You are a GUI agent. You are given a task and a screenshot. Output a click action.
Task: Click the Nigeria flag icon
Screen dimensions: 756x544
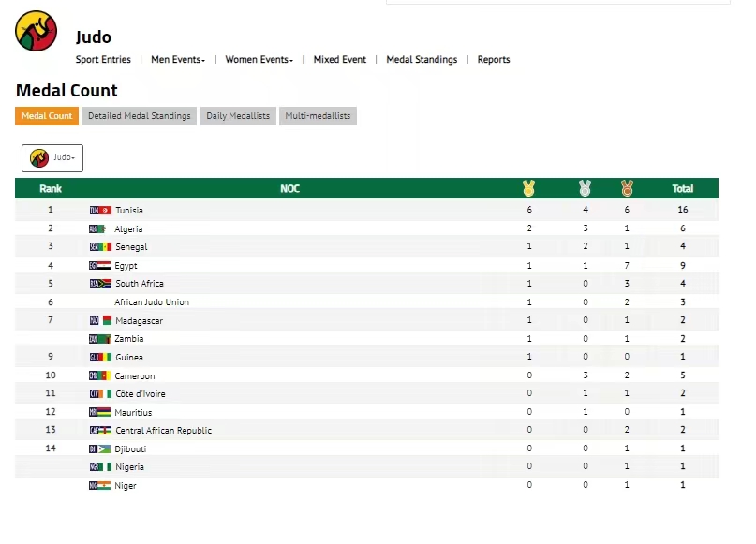[100, 467]
